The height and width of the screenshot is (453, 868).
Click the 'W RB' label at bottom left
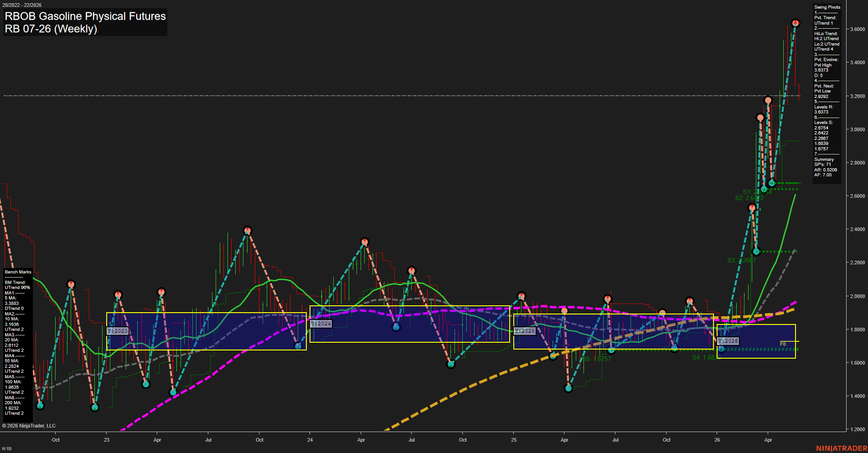tap(6, 449)
